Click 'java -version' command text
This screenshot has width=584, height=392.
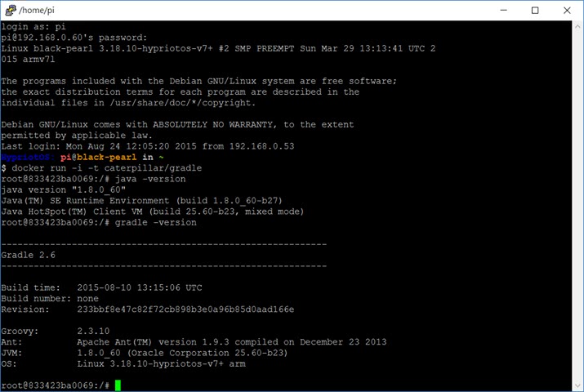click(x=150, y=179)
